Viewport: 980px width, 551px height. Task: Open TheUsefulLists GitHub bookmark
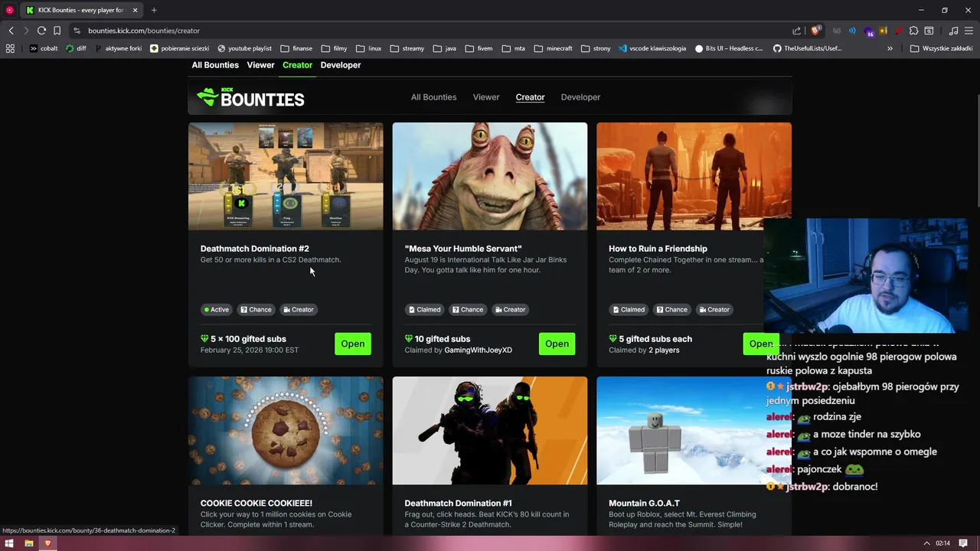click(x=808, y=48)
